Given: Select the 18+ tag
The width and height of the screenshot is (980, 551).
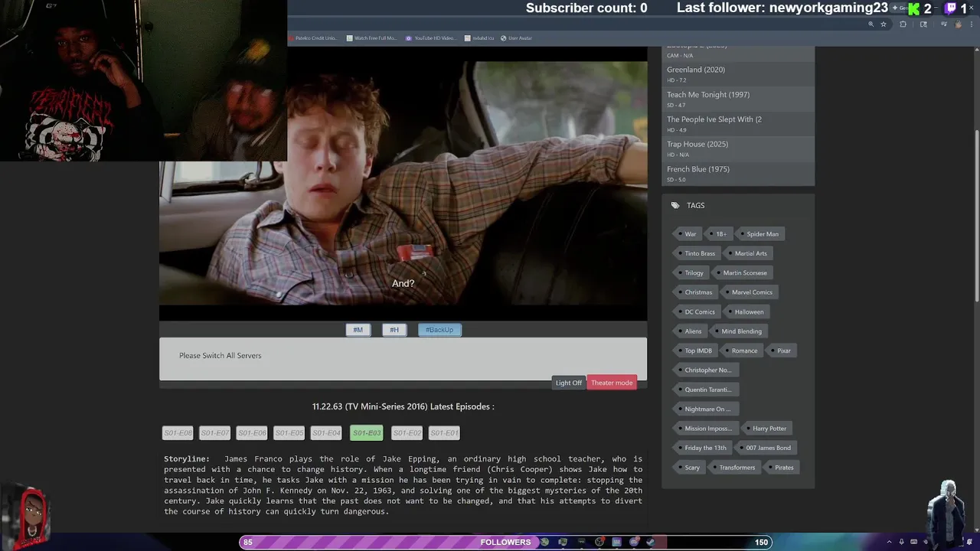Looking at the screenshot, I should point(720,234).
